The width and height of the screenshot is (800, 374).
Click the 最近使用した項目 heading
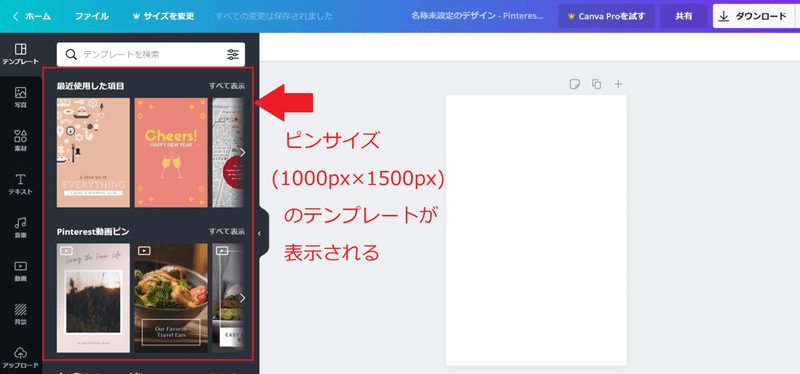click(91, 86)
